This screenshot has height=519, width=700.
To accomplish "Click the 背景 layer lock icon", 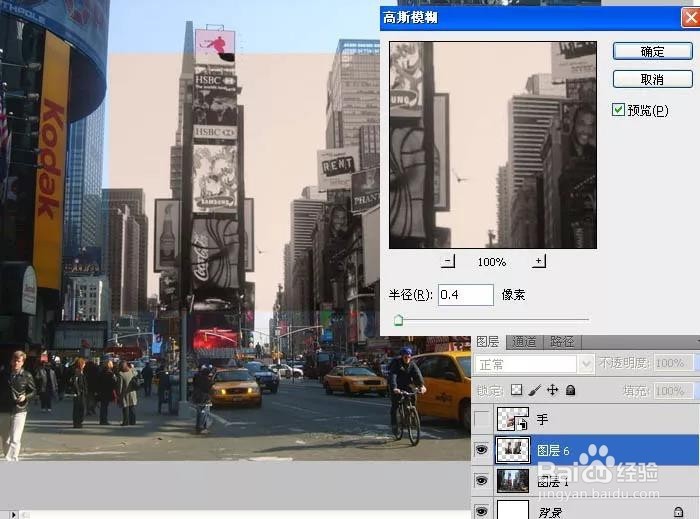I will 678,512.
